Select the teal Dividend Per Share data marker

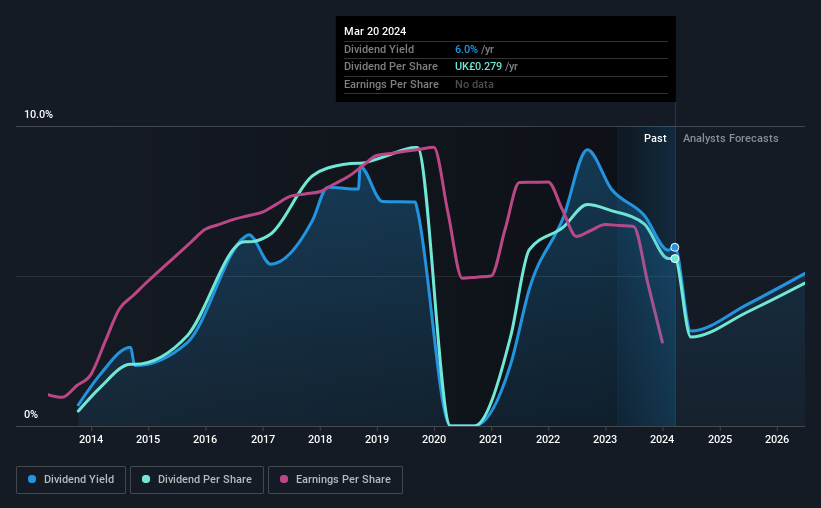coord(675,259)
